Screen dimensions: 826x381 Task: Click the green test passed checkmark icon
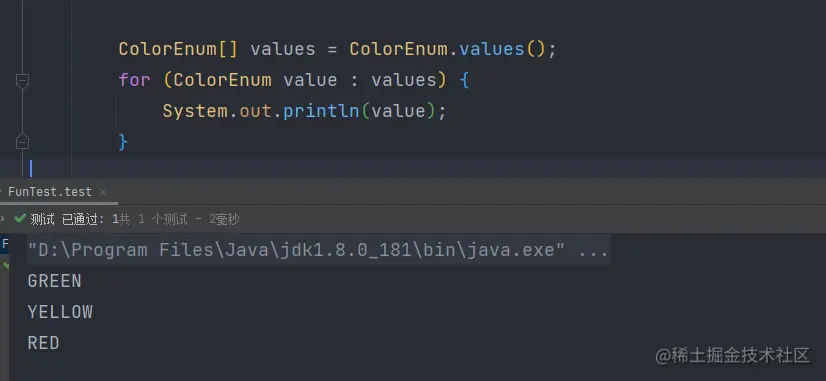point(20,219)
